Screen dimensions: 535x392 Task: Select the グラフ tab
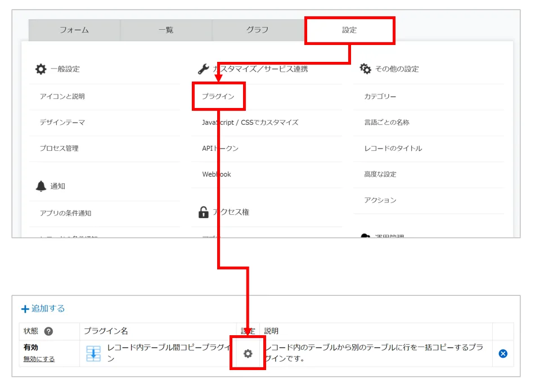(x=258, y=30)
